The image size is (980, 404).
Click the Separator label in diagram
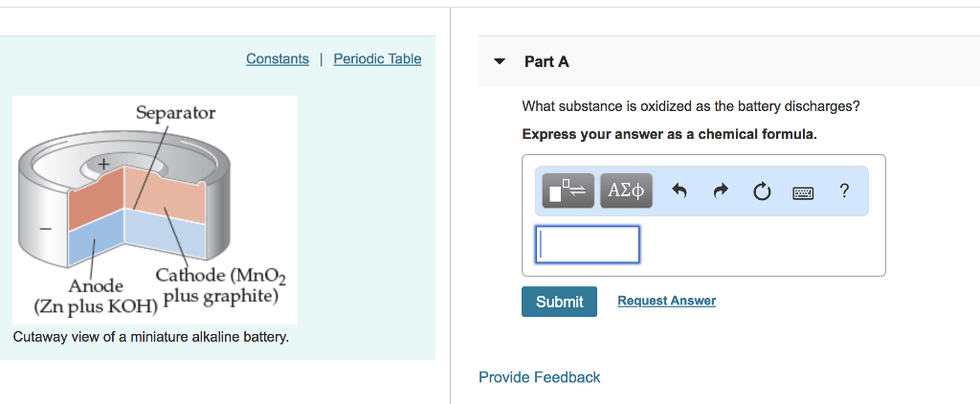(x=175, y=113)
